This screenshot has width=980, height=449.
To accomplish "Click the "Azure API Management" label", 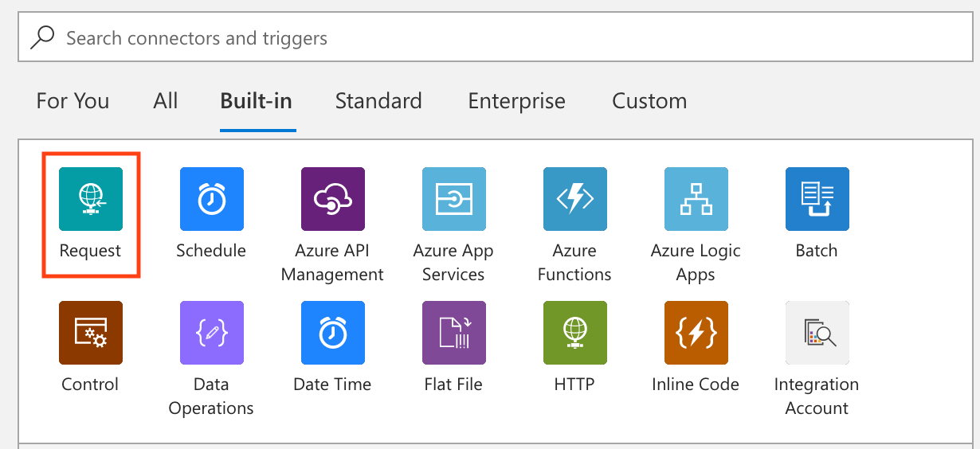I will click(x=332, y=263).
